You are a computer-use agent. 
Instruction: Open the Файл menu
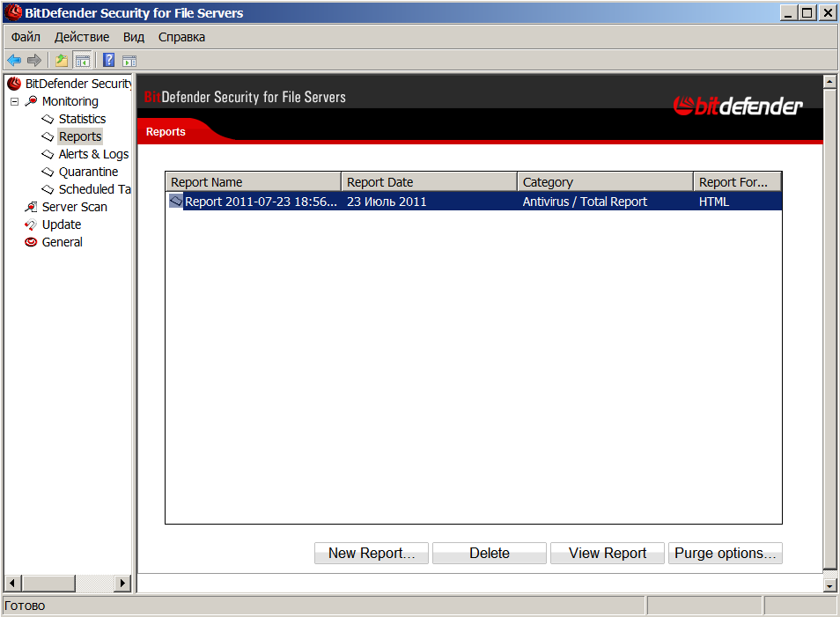coord(26,37)
